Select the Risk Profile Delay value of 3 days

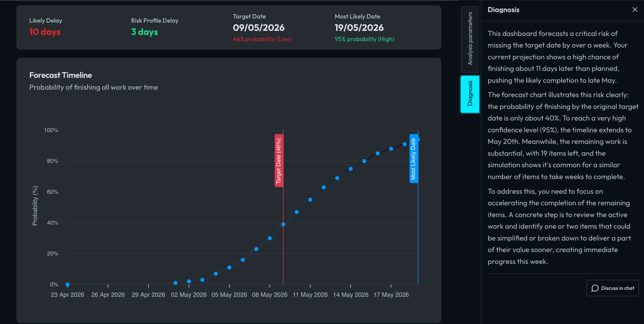pyautogui.click(x=144, y=32)
